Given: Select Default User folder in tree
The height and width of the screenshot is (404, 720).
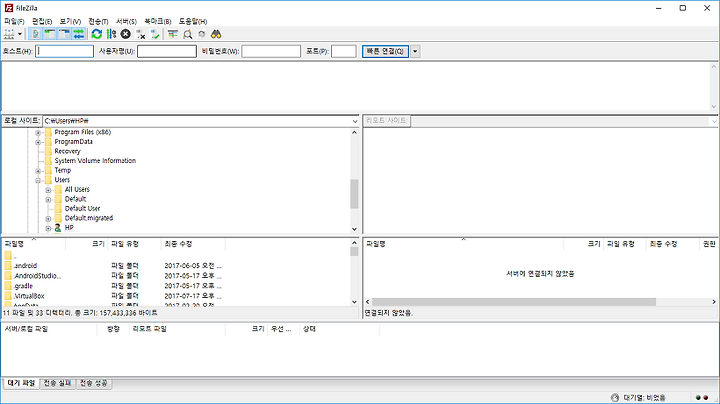Looking at the screenshot, I should (x=82, y=208).
